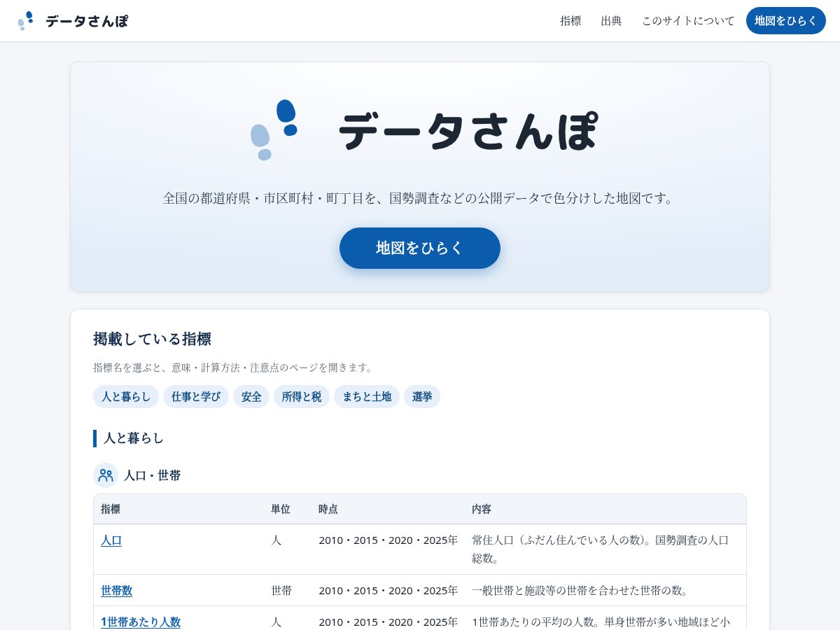
Task: Click the 人と暮らし section heading
Action: tap(134, 438)
